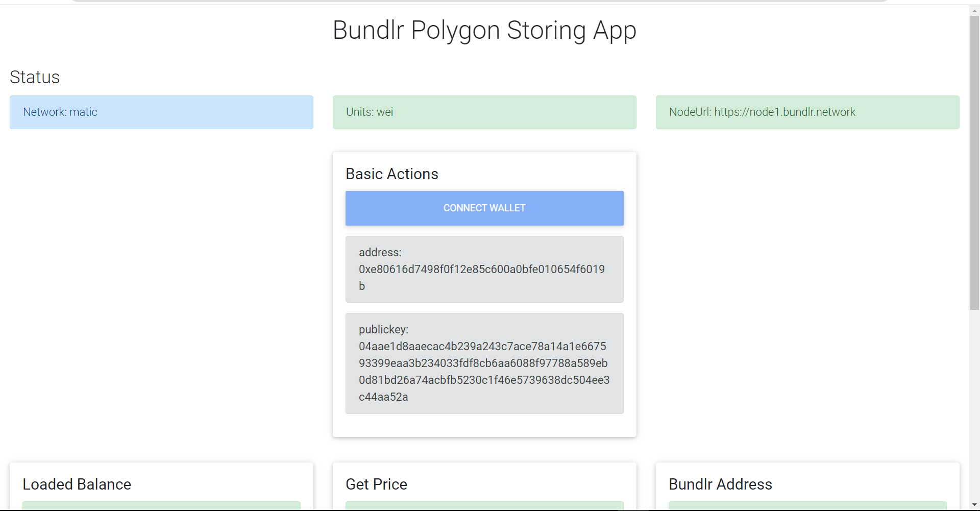Click the wallet address box

(484, 269)
